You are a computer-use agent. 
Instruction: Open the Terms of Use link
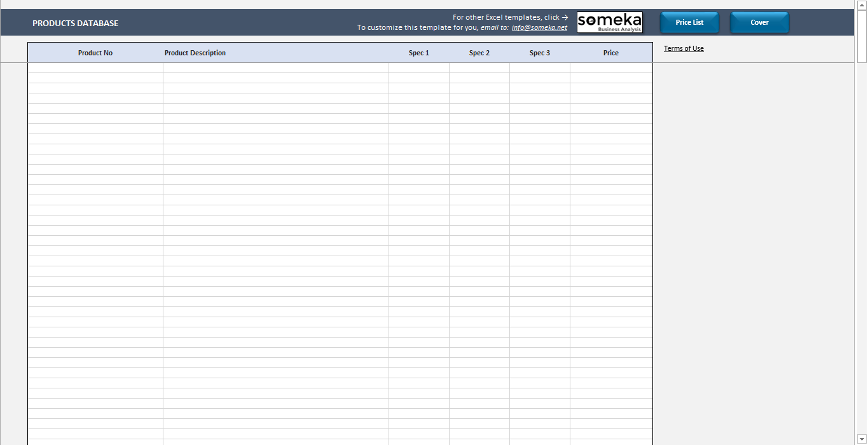[684, 48]
